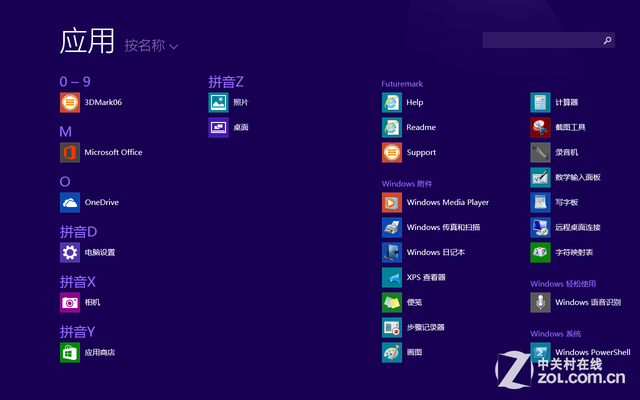Click the Futuremark group heading

coord(402,84)
